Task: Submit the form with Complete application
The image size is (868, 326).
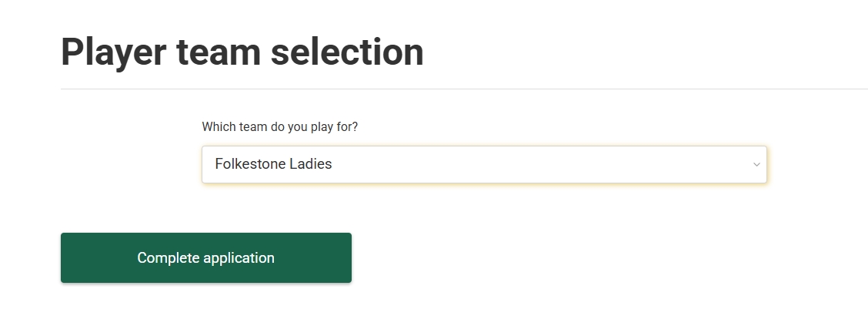Action: pos(206,257)
